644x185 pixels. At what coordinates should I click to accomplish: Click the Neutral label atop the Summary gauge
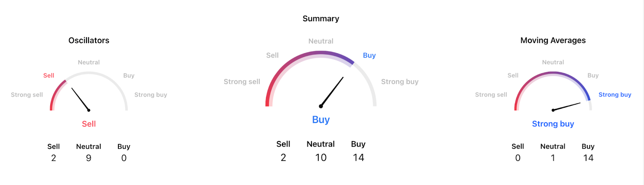(x=321, y=41)
